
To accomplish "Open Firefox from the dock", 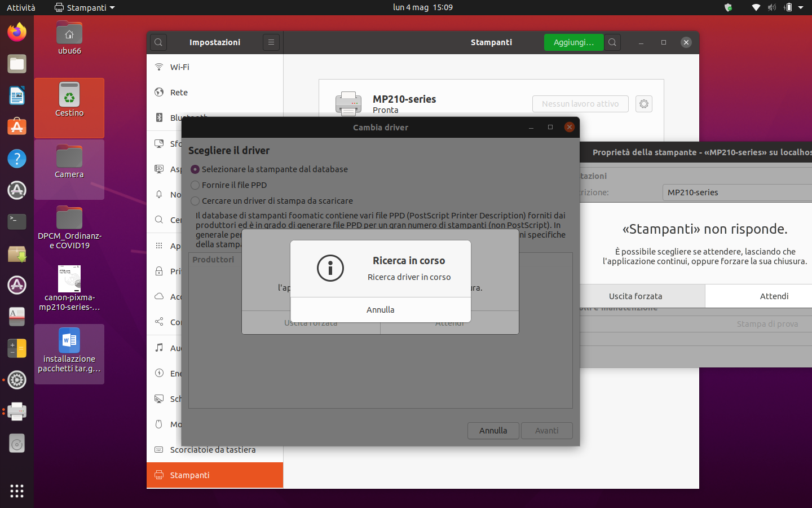I will point(17,32).
